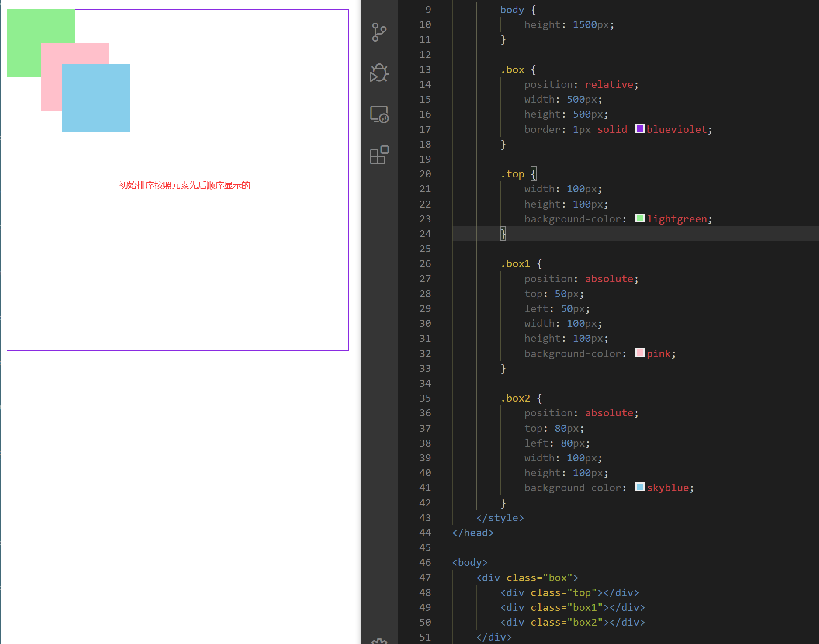Click the div class="box1" line
Image resolution: width=819 pixels, height=644 pixels.
[573, 607]
